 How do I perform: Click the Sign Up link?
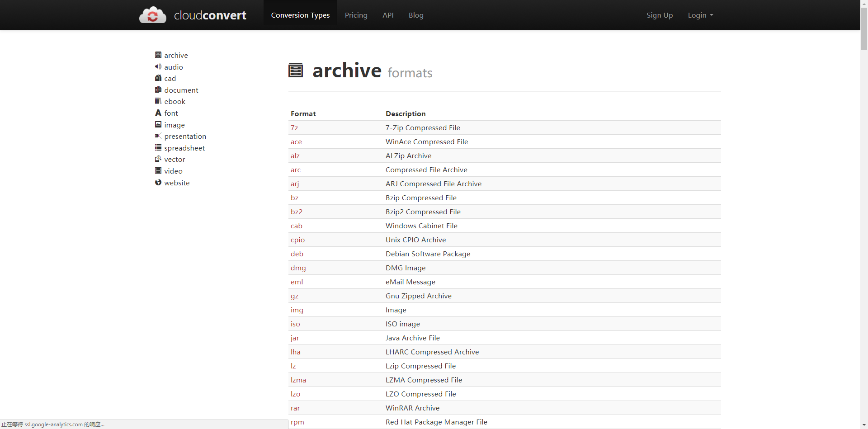pyautogui.click(x=660, y=15)
